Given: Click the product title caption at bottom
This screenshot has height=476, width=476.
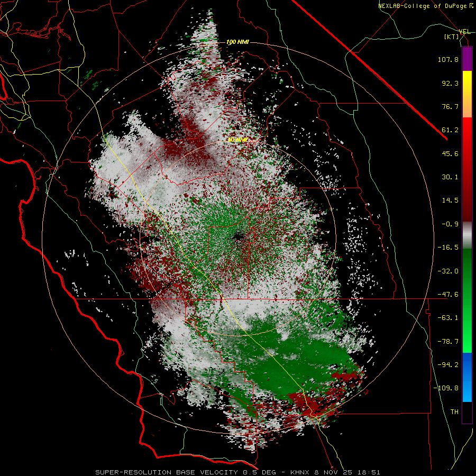Looking at the screenshot, I should 237,472.
